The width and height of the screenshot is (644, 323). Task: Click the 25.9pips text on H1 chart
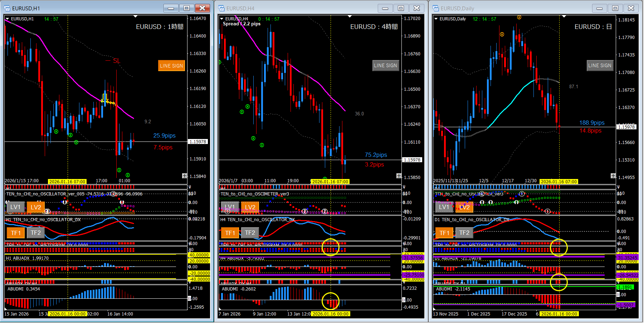pyautogui.click(x=165, y=136)
